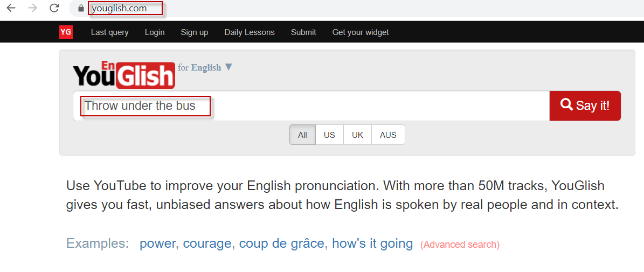Viewport: 644px width, 272px height.
Task: Open the Submit menu item
Action: pos(303,32)
